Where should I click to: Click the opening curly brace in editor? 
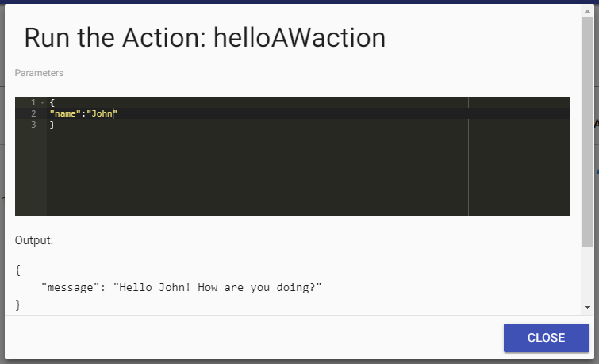(x=52, y=103)
